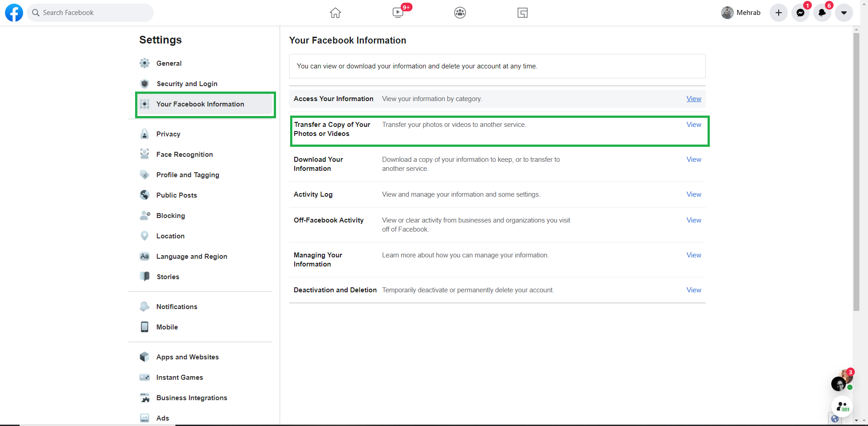Expand the Account dropdown arrow
Image resolution: width=868 pixels, height=426 pixels.
[x=844, y=13]
